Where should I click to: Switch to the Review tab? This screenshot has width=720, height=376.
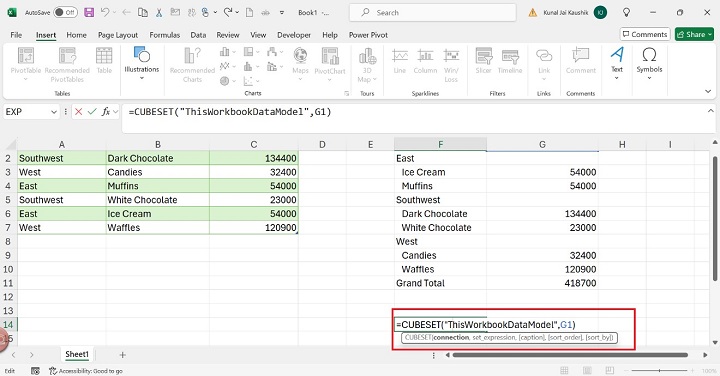pos(228,35)
